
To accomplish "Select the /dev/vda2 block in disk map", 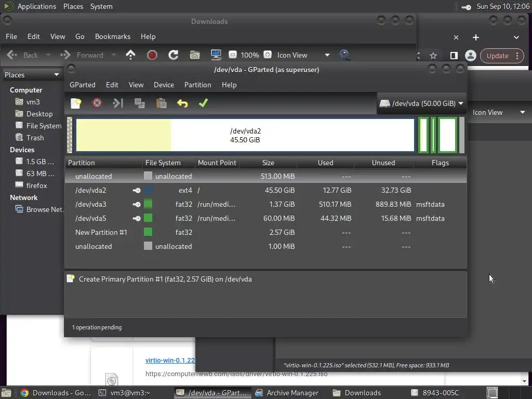I will click(x=245, y=135).
